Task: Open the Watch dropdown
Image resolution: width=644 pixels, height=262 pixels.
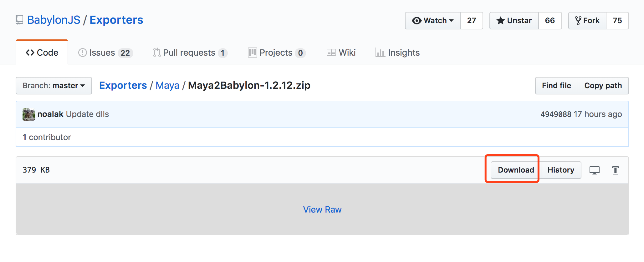Action: (433, 21)
